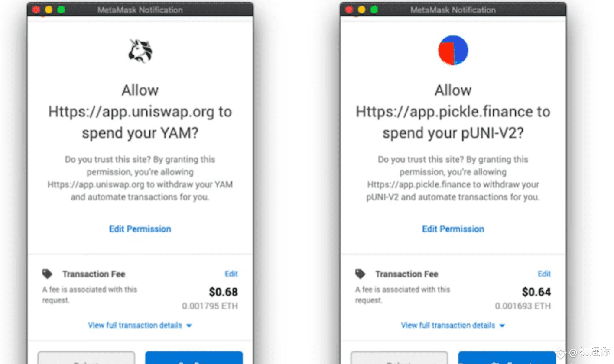Image resolution: width=614 pixels, height=364 pixels.
Task: Click the Pickle Finance red-blue circle logo
Action: click(453, 50)
